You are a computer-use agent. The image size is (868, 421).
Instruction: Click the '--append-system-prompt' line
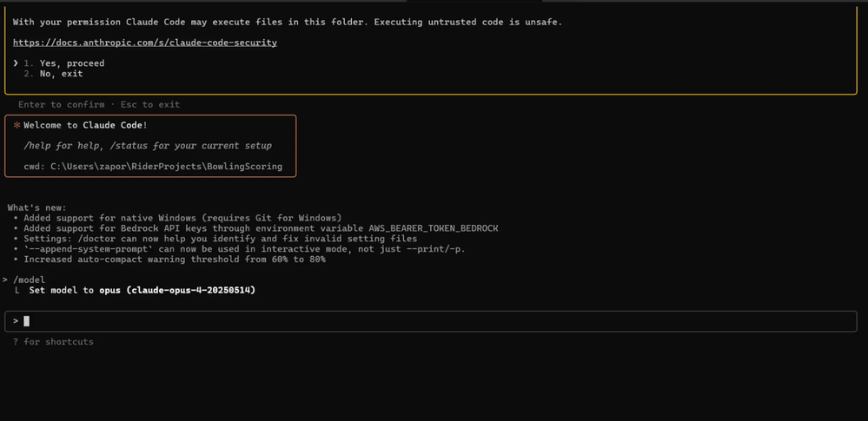pos(241,249)
